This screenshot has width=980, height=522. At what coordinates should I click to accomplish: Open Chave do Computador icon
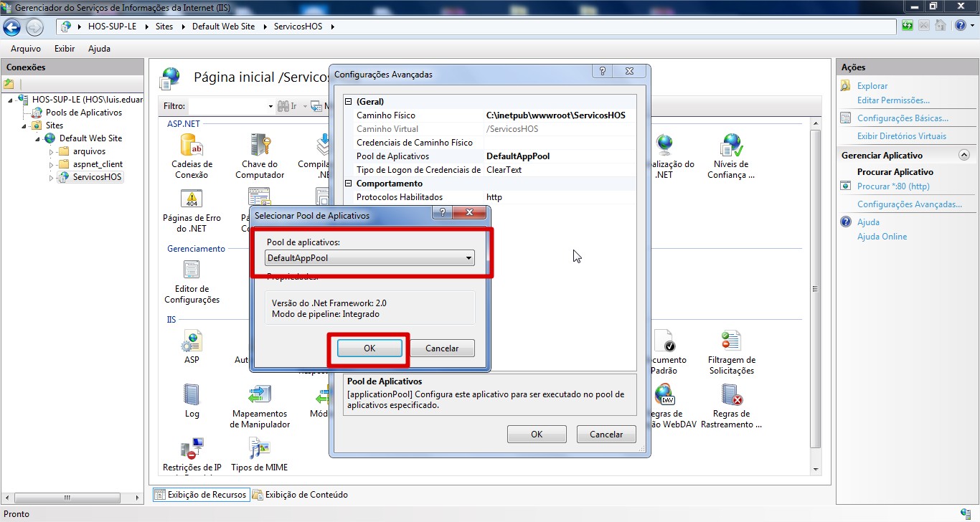pyautogui.click(x=260, y=146)
